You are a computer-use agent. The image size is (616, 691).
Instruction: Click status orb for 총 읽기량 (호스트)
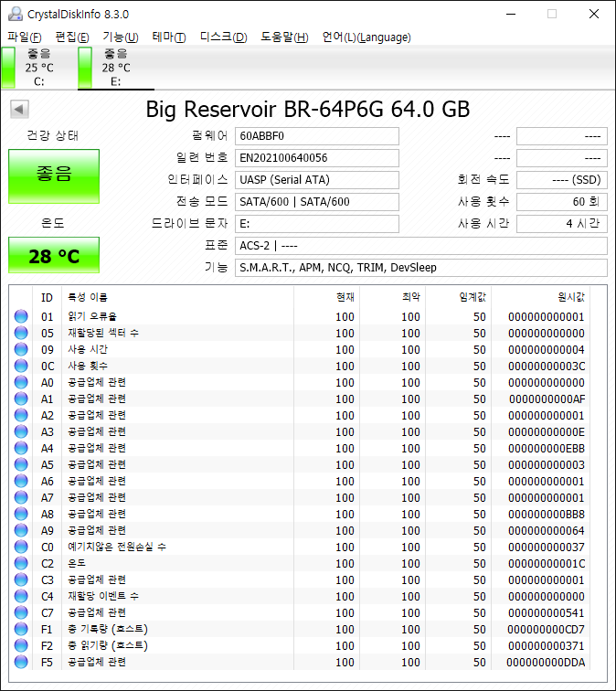click(x=21, y=646)
